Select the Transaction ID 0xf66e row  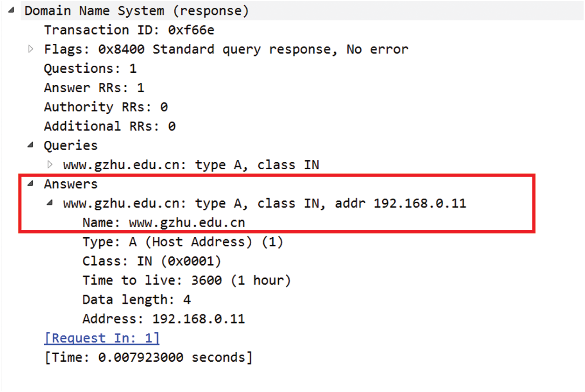(129, 30)
